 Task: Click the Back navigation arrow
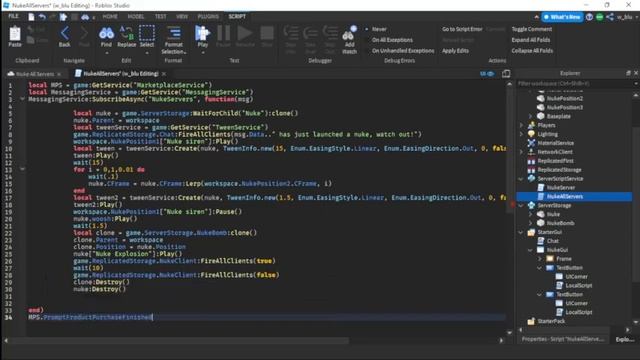point(64,33)
